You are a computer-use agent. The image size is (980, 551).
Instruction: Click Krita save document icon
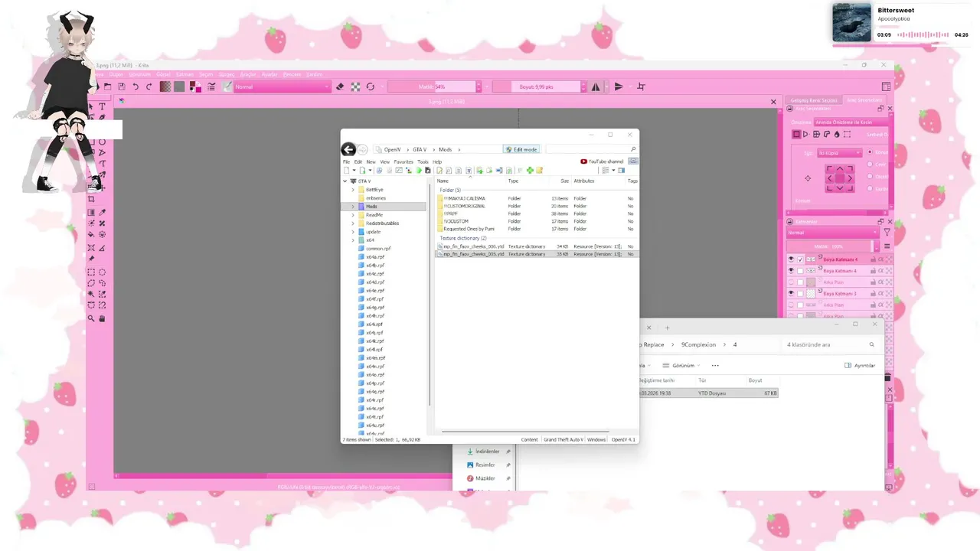(122, 86)
